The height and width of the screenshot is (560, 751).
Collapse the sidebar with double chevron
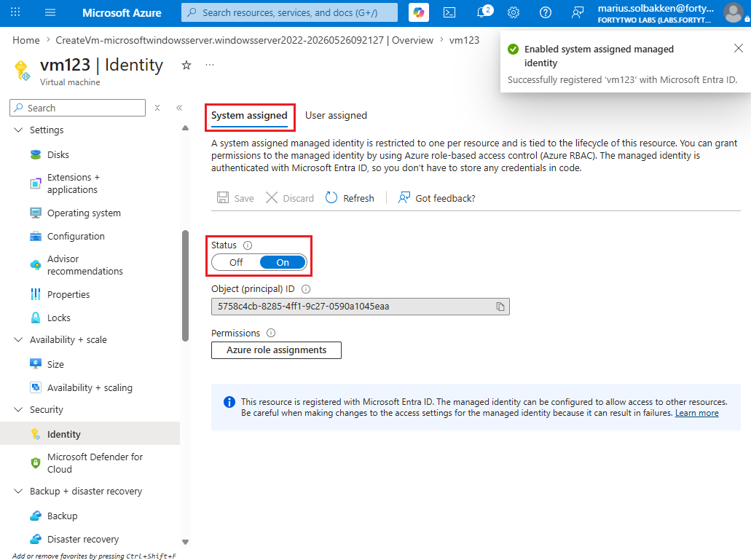click(x=179, y=108)
